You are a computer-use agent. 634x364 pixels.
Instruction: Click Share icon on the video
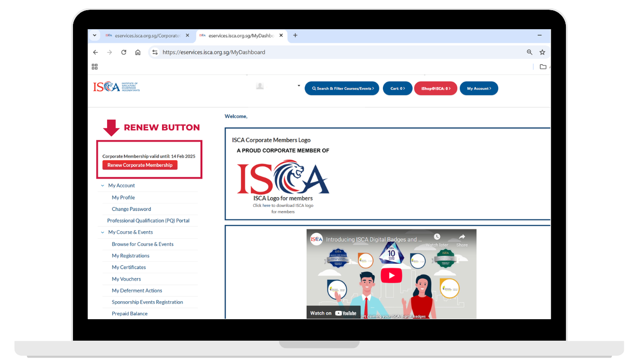click(462, 240)
